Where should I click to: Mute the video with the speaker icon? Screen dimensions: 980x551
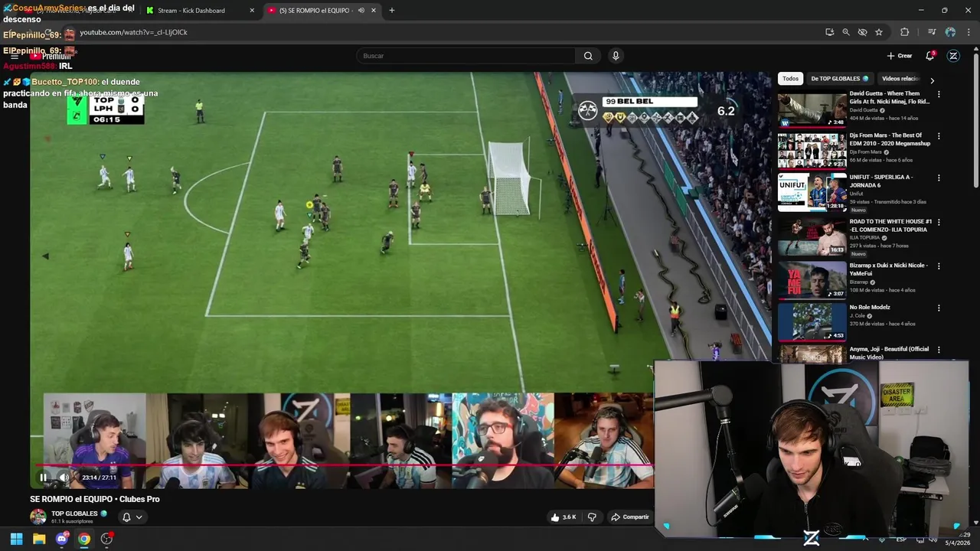coord(64,478)
